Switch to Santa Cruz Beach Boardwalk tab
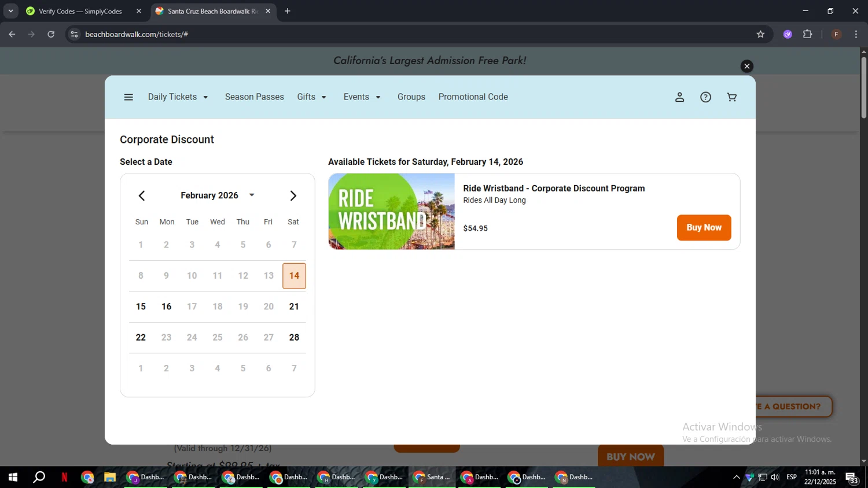Screen dimensions: 868x488 [x=213, y=11]
